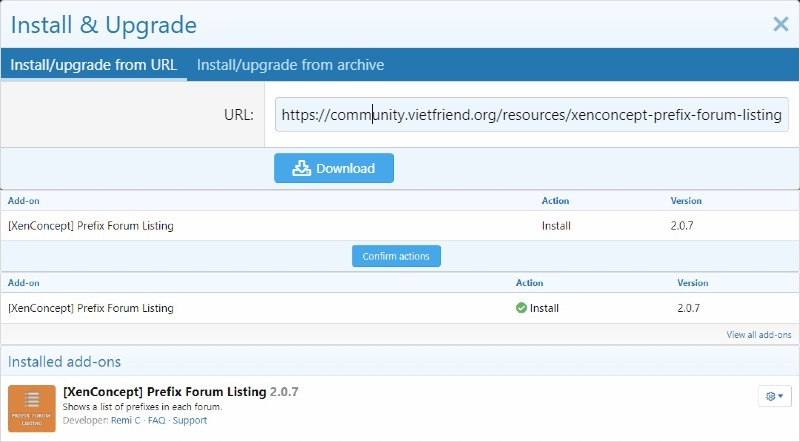This screenshot has width=800, height=442.
Task: Expand the gear options dropdown for add-on
Action: [x=775, y=396]
